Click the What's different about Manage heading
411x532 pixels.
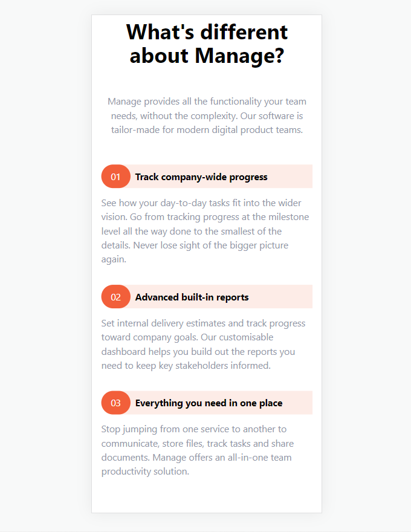coord(206,44)
